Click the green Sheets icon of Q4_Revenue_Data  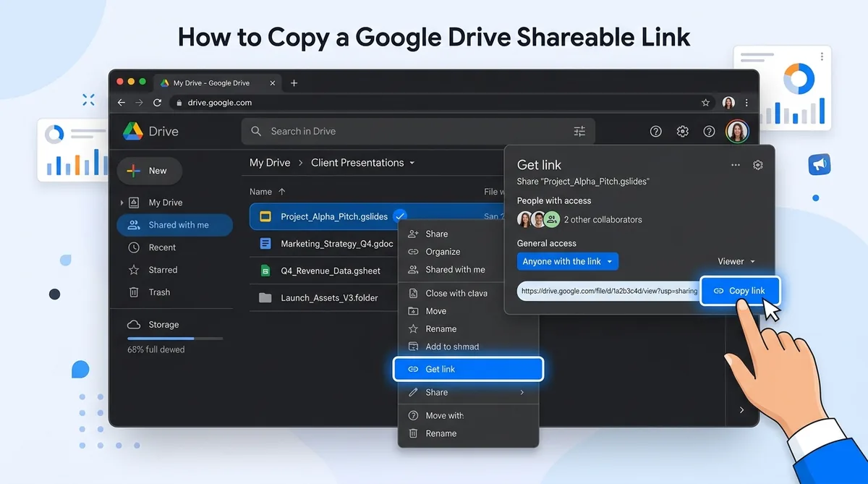point(265,271)
